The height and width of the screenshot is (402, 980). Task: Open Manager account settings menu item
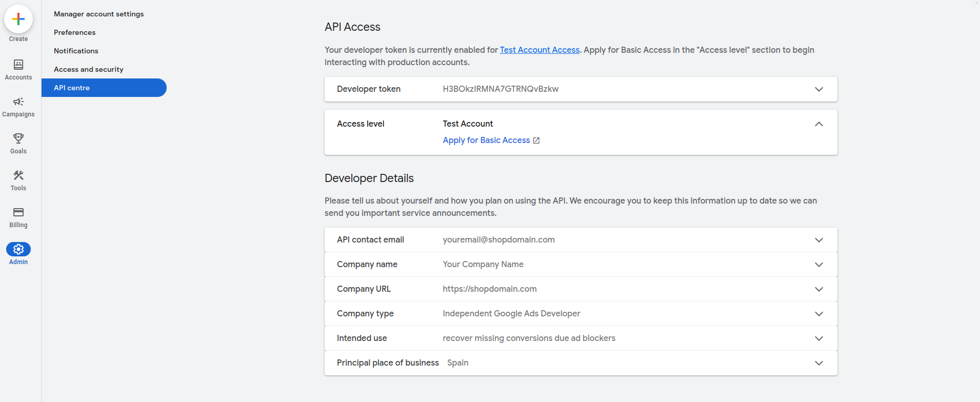(98, 14)
